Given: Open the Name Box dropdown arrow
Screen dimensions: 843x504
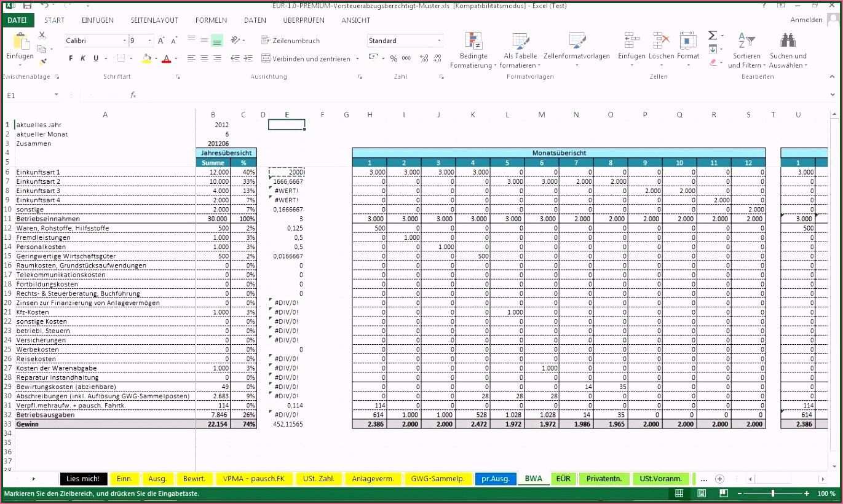Looking at the screenshot, I should (56, 95).
